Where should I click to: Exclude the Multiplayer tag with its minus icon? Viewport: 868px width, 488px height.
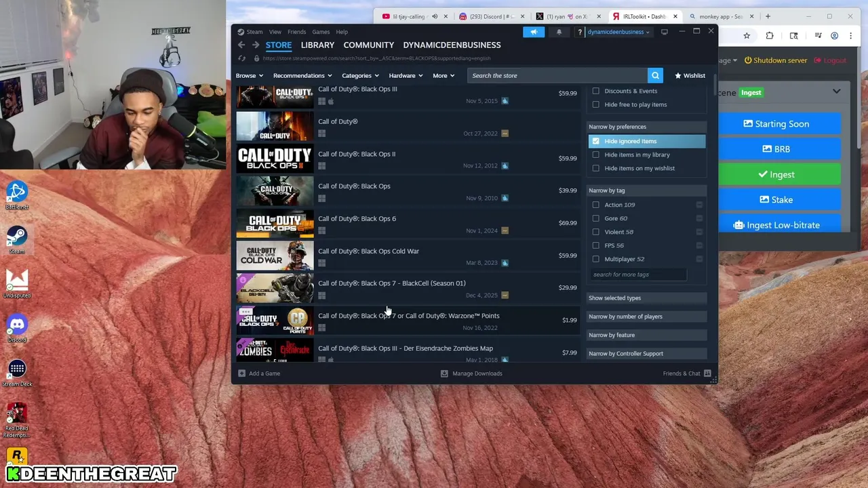click(x=699, y=259)
